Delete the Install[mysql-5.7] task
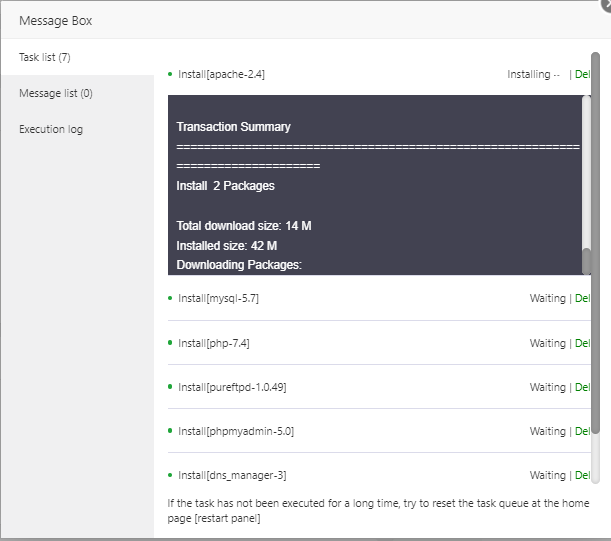 tap(582, 298)
